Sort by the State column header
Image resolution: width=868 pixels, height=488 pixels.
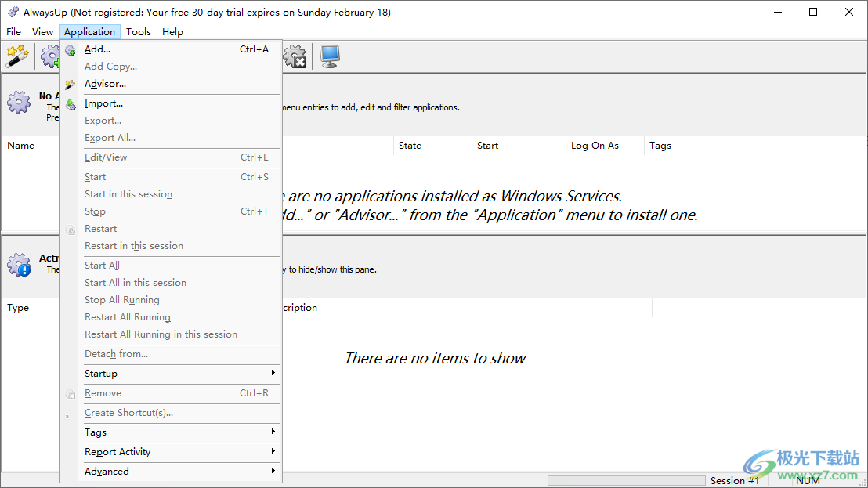[432, 146]
